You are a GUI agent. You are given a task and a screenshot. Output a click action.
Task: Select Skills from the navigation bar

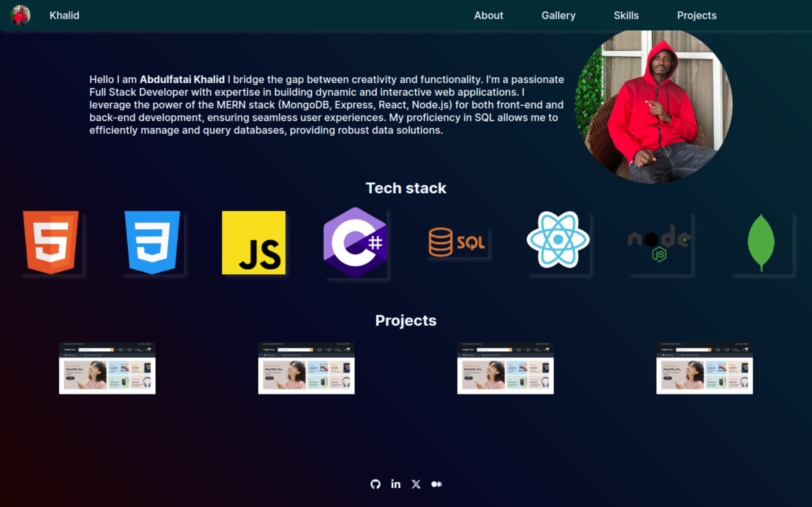pos(626,15)
